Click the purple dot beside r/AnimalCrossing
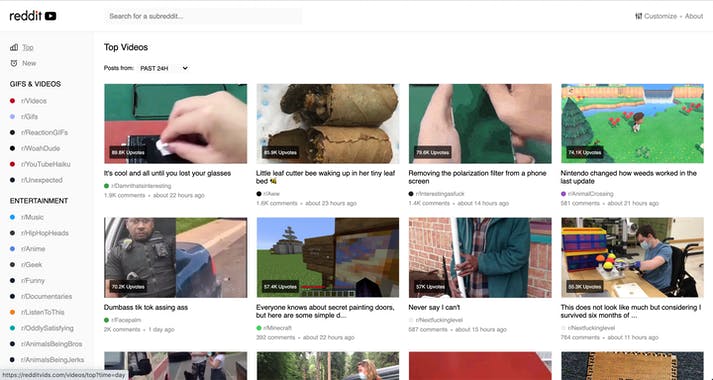 [563, 194]
